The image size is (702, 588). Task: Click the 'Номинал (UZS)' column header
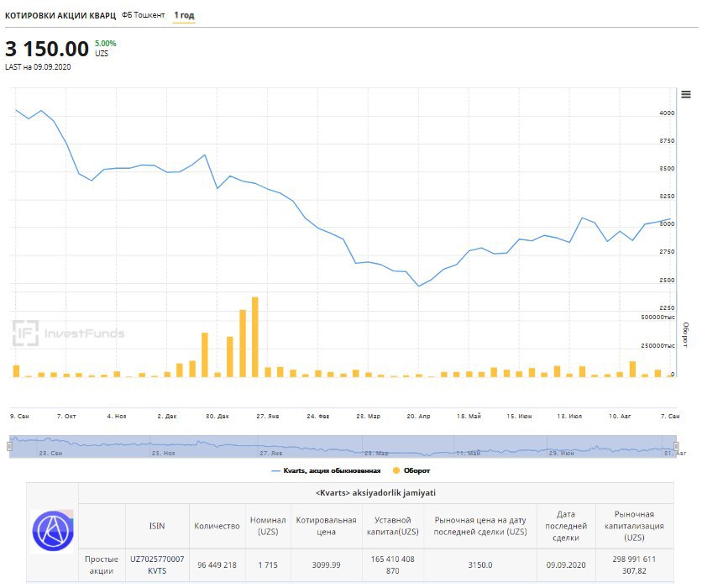click(268, 526)
